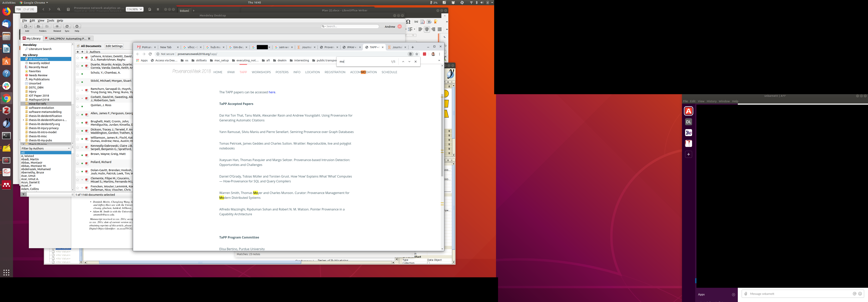The height and width of the screenshot is (302, 868).
Task: Open Chrome's three-dot menu
Action: [x=439, y=54]
